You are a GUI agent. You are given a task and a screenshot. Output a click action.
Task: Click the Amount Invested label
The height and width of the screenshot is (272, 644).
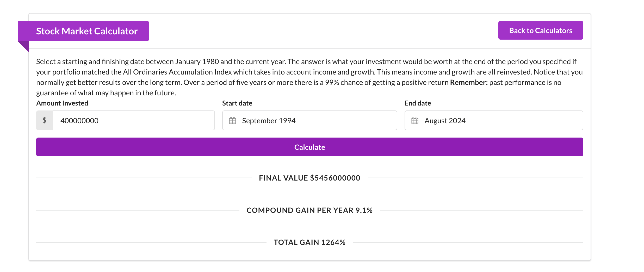pos(62,103)
